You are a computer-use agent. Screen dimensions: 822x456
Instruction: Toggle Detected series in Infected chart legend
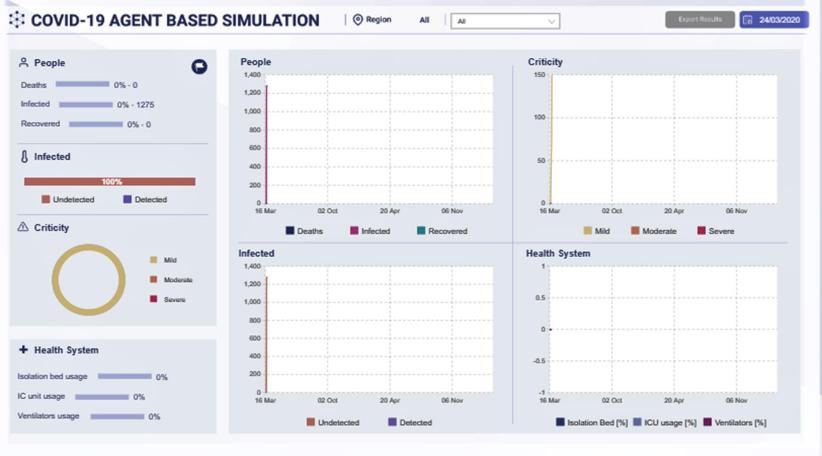(410, 422)
